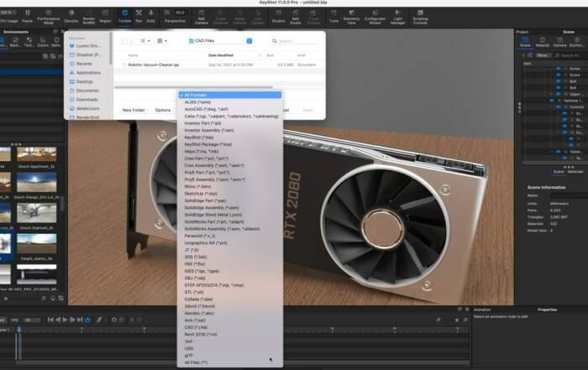The image size is (588, 370).
Task: Open the Light Manager
Action: click(397, 17)
